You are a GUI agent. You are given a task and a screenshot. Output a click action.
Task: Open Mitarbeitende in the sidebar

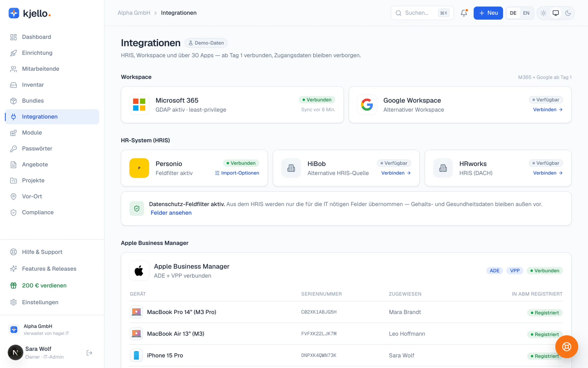click(52, 69)
